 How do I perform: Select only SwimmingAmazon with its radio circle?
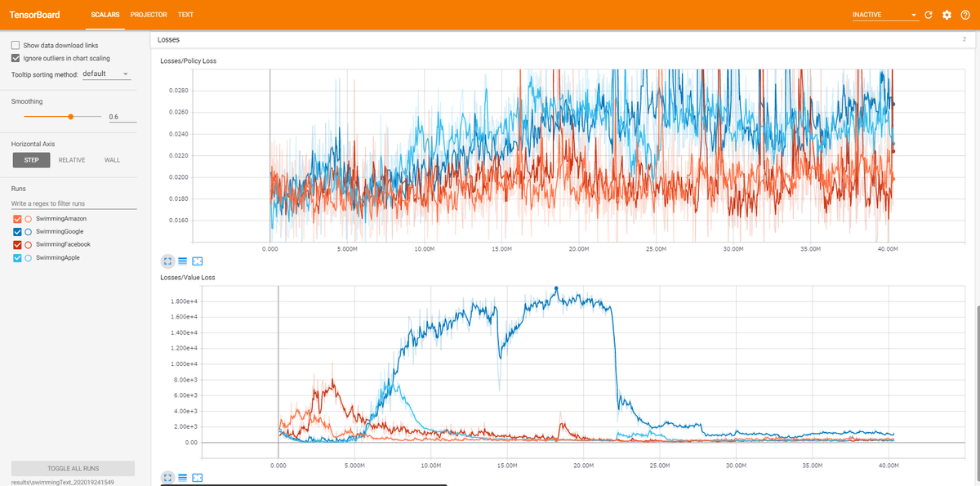click(29, 219)
